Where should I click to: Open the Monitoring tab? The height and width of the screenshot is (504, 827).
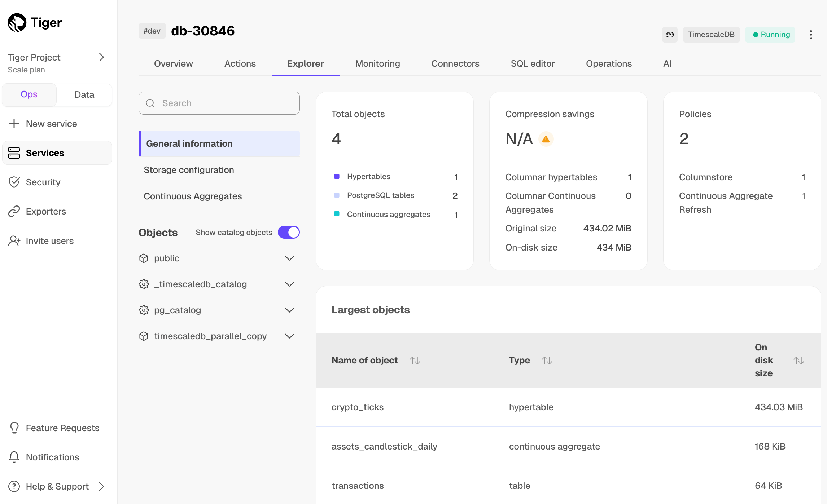point(377,63)
